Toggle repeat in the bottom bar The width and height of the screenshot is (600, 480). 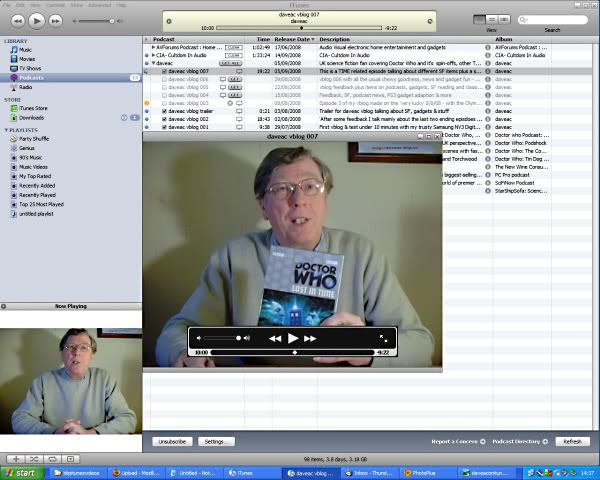(x=52, y=459)
